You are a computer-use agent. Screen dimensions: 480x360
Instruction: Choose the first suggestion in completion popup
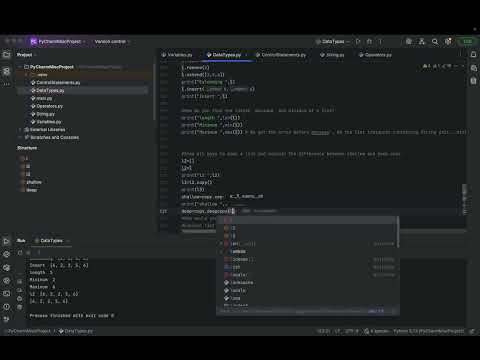click(x=307, y=220)
